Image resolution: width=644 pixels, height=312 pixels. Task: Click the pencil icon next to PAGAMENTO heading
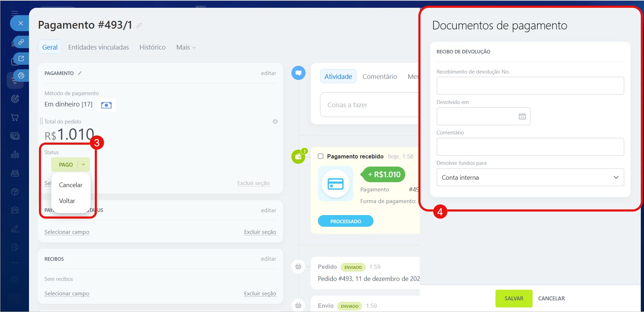tap(80, 73)
